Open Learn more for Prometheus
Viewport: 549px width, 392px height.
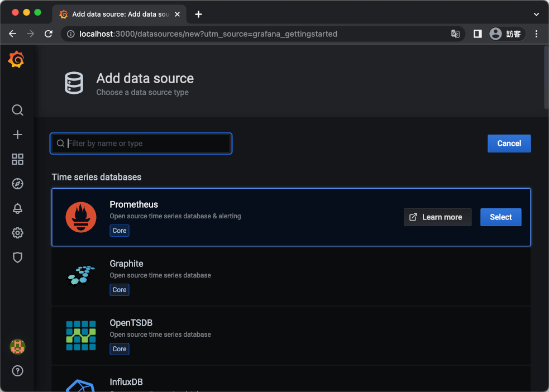coord(438,217)
